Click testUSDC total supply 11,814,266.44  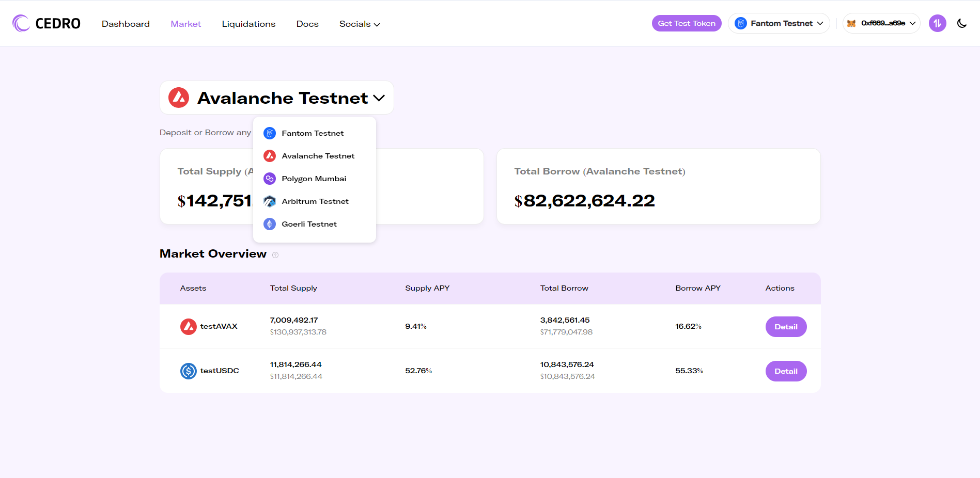(x=295, y=364)
